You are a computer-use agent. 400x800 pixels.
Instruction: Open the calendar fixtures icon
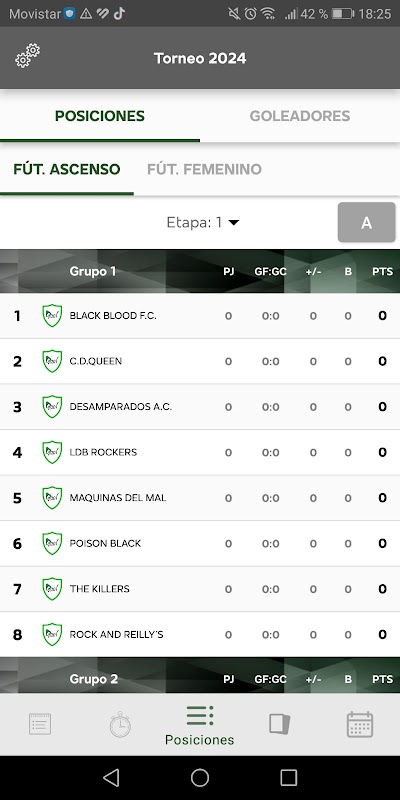click(x=360, y=724)
